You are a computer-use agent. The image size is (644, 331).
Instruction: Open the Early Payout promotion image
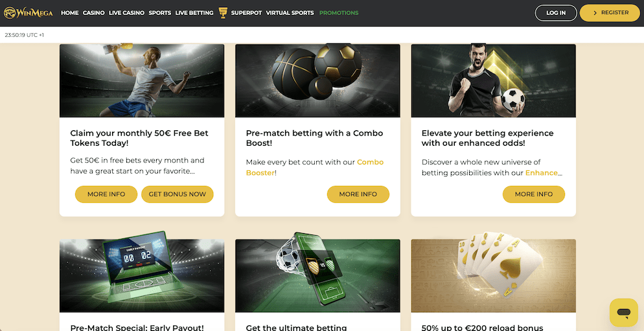click(x=142, y=275)
